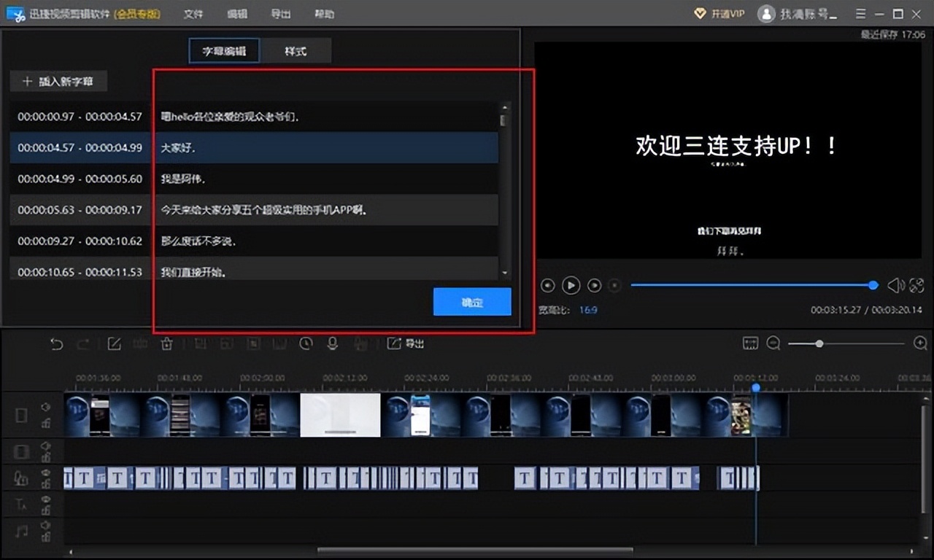Screen dimensions: 934x560
Task: Click the 插入新字幕 insert subtitle button
Action: pyautogui.click(x=58, y=81)
